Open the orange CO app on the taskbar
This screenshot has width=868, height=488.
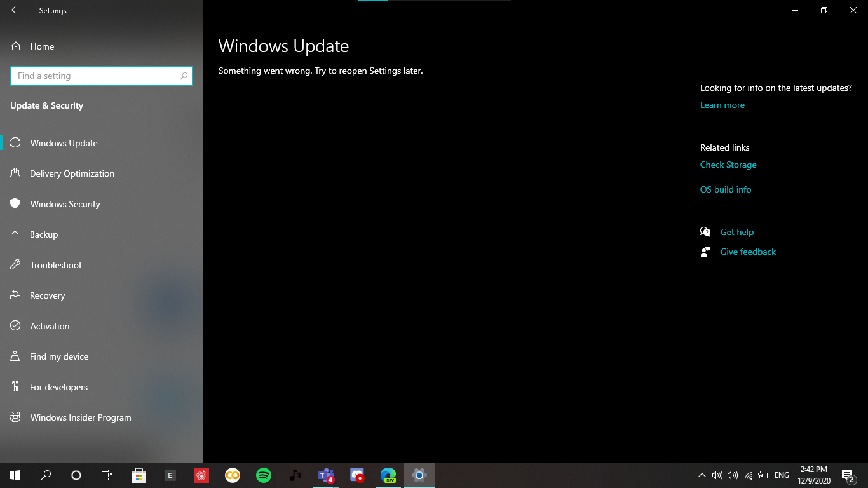(232, 475)
